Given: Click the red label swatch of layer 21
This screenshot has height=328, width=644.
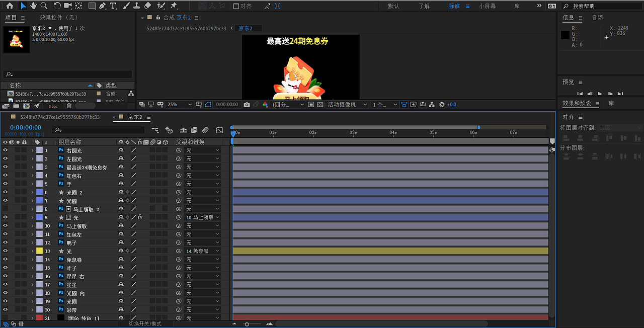Looking at the screenshot, I should click(39, 318).
